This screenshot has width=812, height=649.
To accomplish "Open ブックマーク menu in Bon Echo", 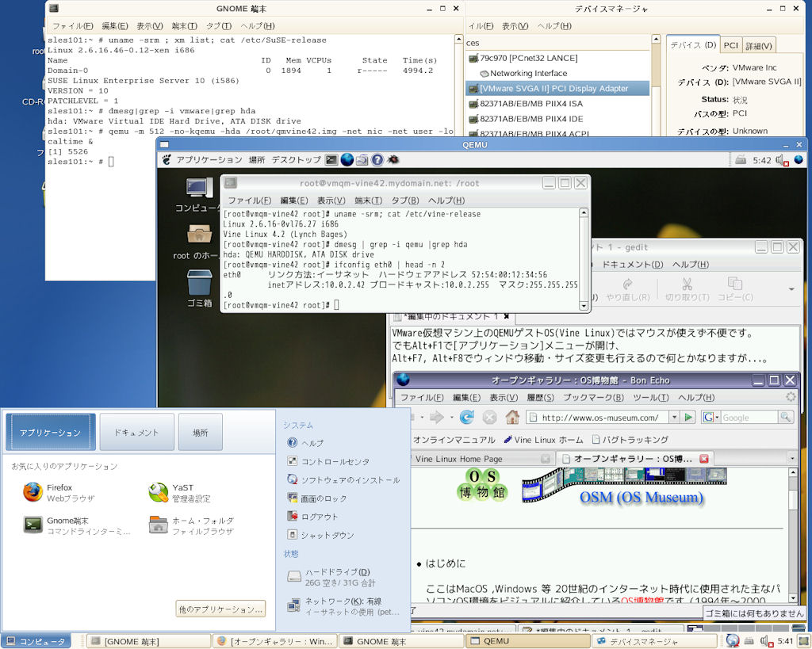I will point(593,398).
